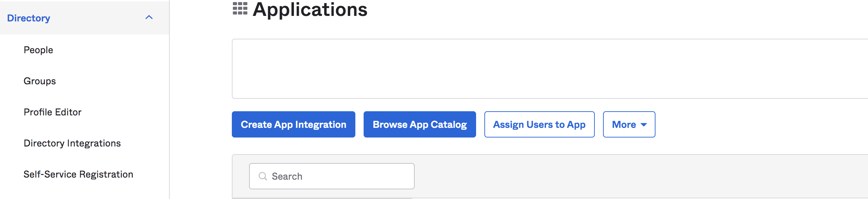Click the Applications page heading
This screenshot has width=868, height=199.
point(310,9)
